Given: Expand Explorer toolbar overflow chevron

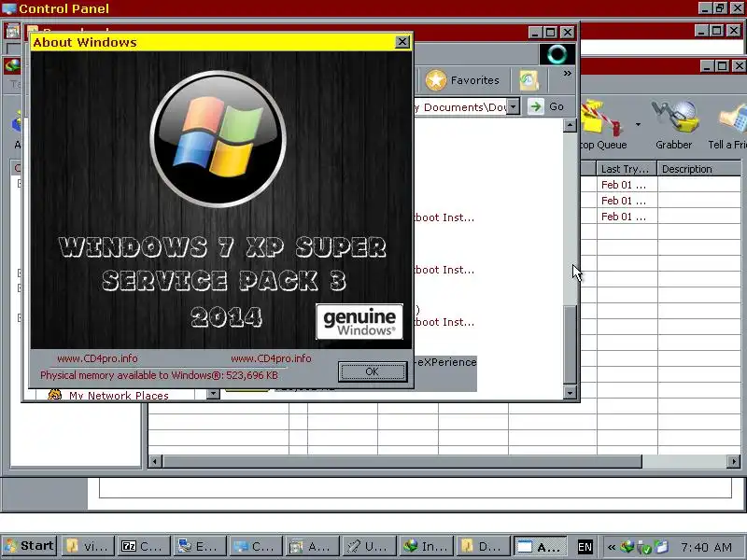Looking at the screenshot, I should coord(567,74).
